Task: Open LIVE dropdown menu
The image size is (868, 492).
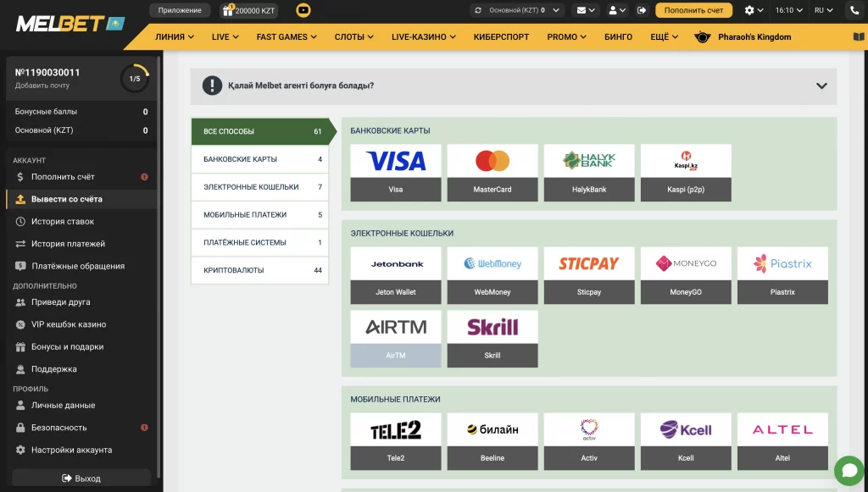Action: tap(225, 37)
